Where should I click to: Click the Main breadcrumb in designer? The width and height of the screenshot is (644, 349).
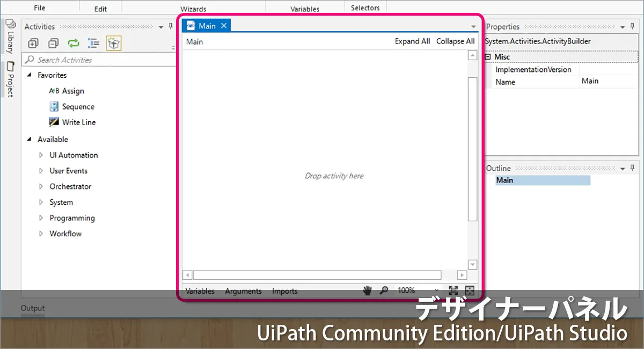[x=194, y=41]
